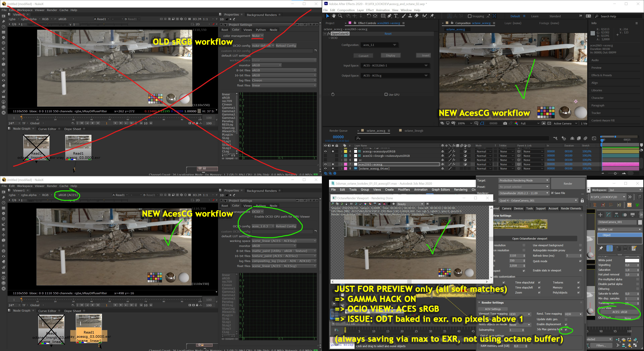Click the Render button in Render Setup

(568, 184)
